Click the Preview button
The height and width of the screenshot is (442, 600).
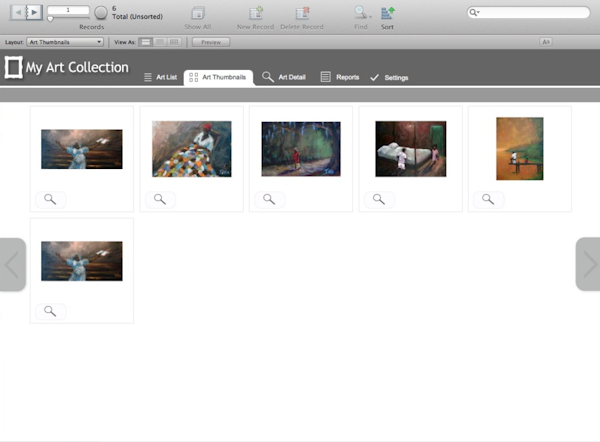click(x=211, y=42)
